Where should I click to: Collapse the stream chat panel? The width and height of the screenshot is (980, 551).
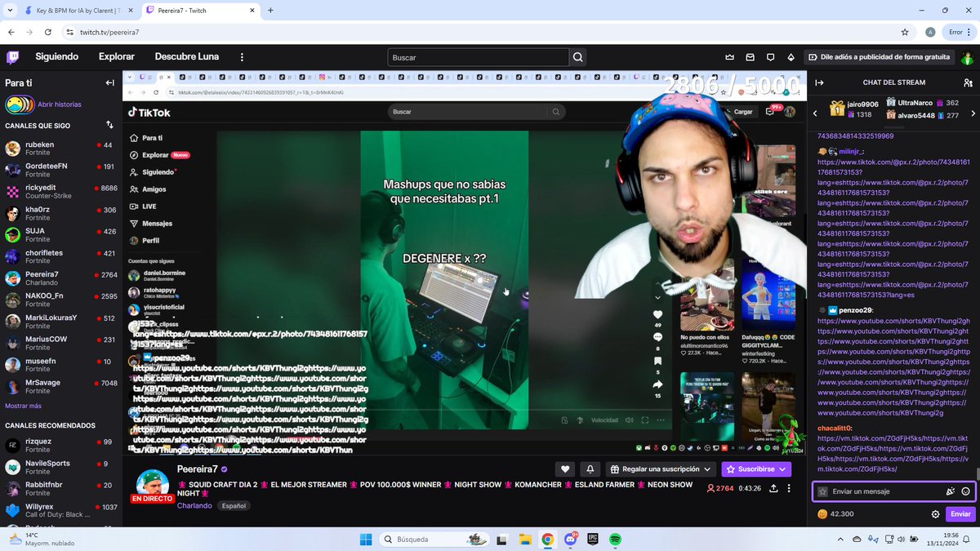819,82
